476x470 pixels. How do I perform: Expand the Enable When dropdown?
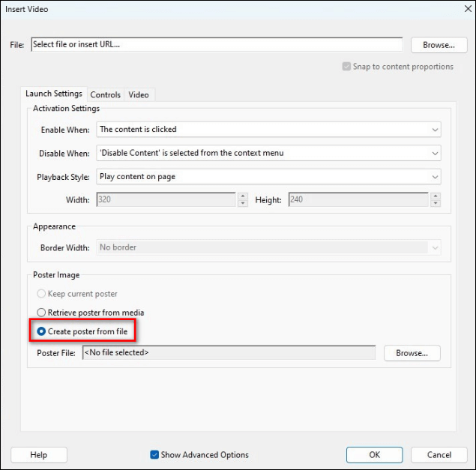tap(268, 130)
